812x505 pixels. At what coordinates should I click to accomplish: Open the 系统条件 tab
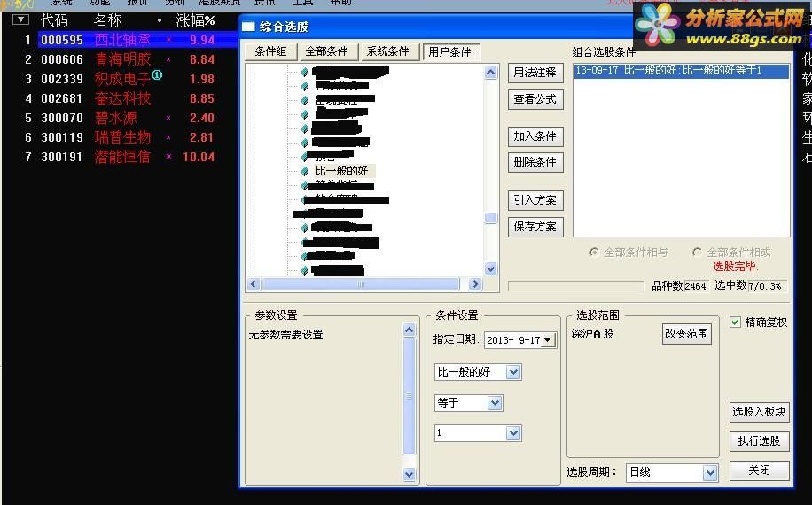tap(388, 51)
